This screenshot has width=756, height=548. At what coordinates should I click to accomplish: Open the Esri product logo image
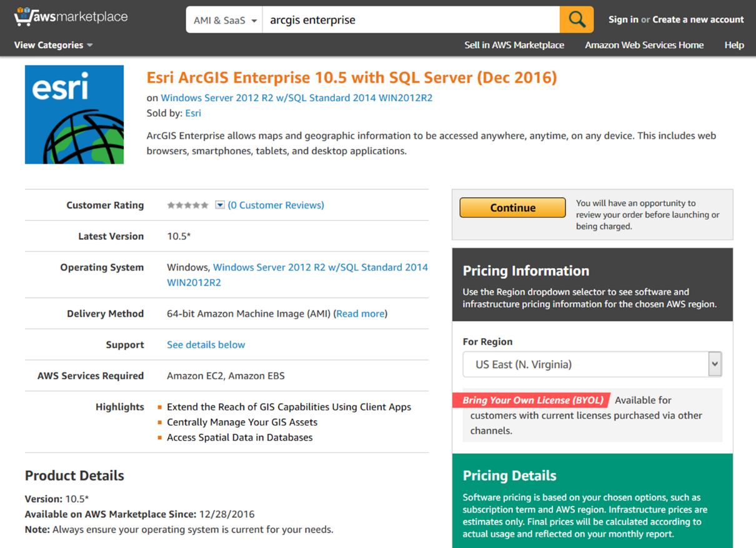[x=74, y=114]
